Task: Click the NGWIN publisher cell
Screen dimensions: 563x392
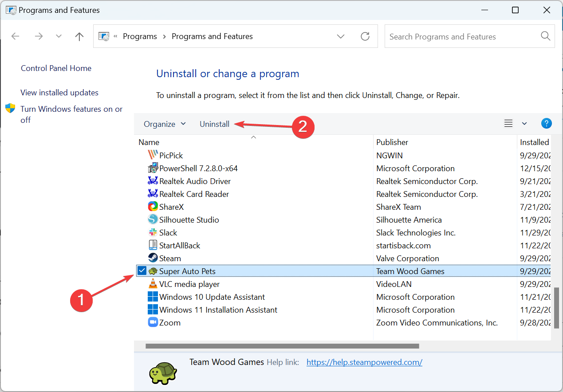Action: tap(390, 155)
